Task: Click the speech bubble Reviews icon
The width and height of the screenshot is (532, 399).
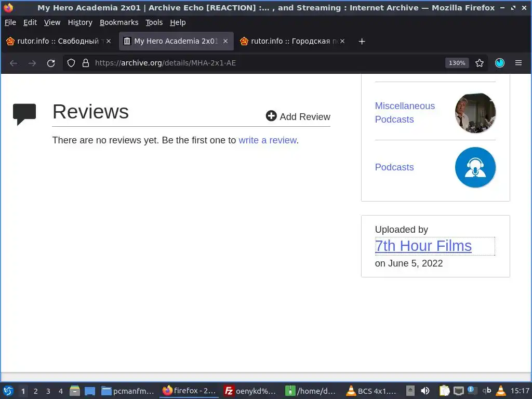Action: [24, 114]
